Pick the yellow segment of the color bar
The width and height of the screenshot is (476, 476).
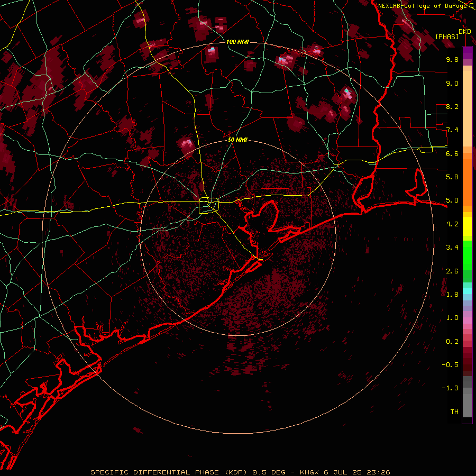tap(467, 226)
